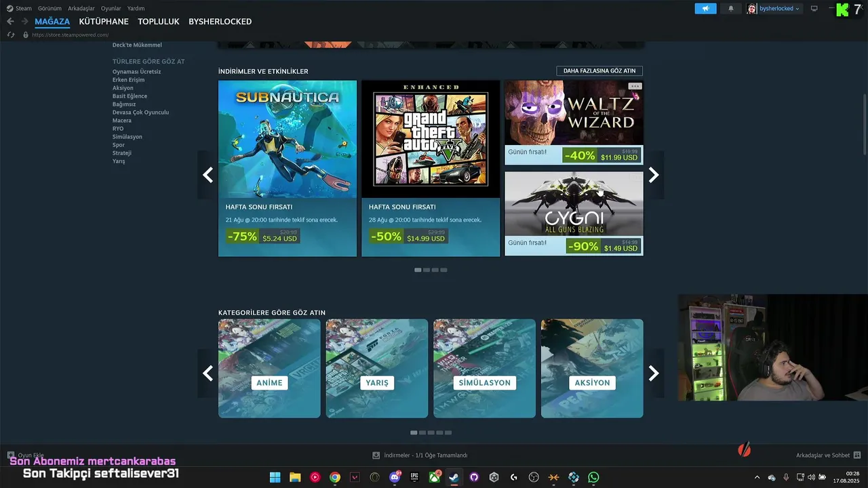Open Devasa Çok Oyunculu genre link
The height and width of the screenshot is (488, 868).
(x=140, y=113)
